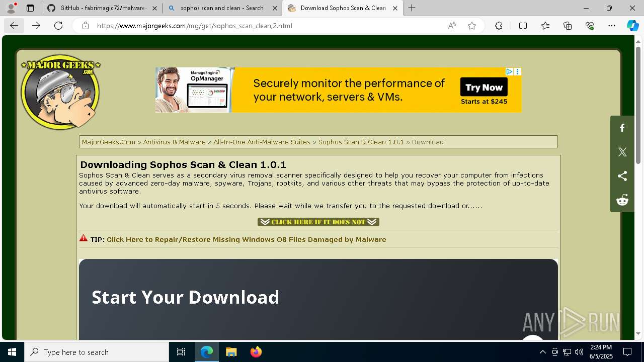
Task: Open the taskbar clock showing 2:24 PM
Action: click(601, 352)
